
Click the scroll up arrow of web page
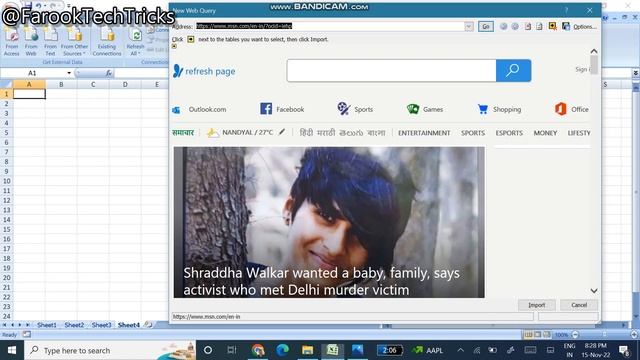[x=594, y=51]
